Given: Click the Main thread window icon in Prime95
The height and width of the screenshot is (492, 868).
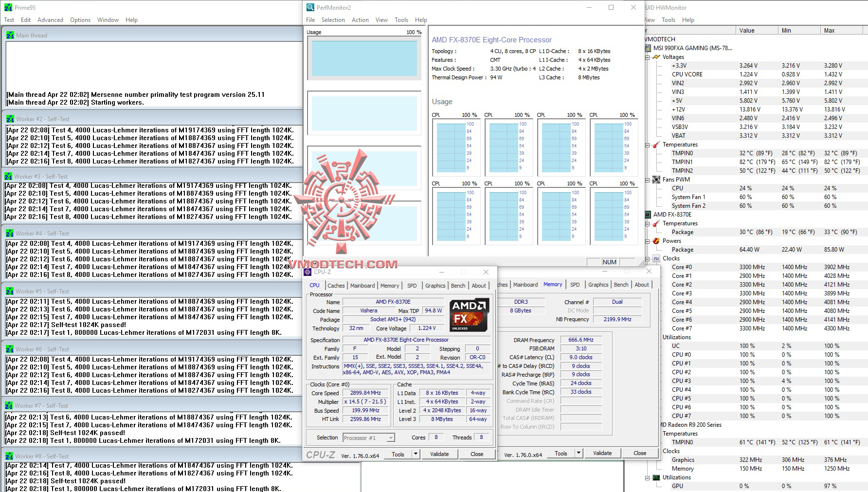Looking at the screenshot, I should [10, 35].
